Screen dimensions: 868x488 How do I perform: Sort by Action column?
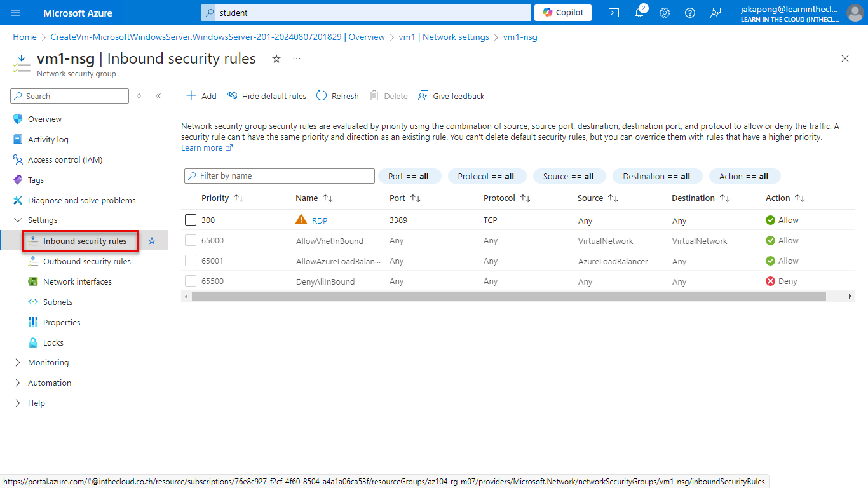coord(785,198)
